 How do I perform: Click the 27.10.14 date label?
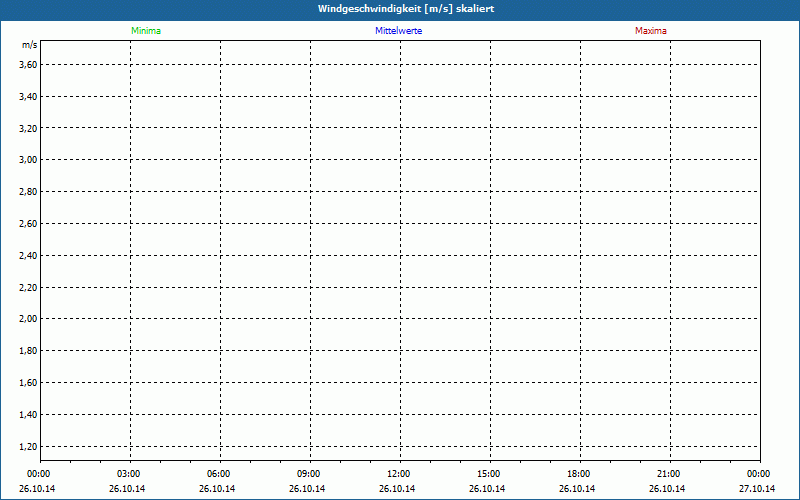coord(758,489)
